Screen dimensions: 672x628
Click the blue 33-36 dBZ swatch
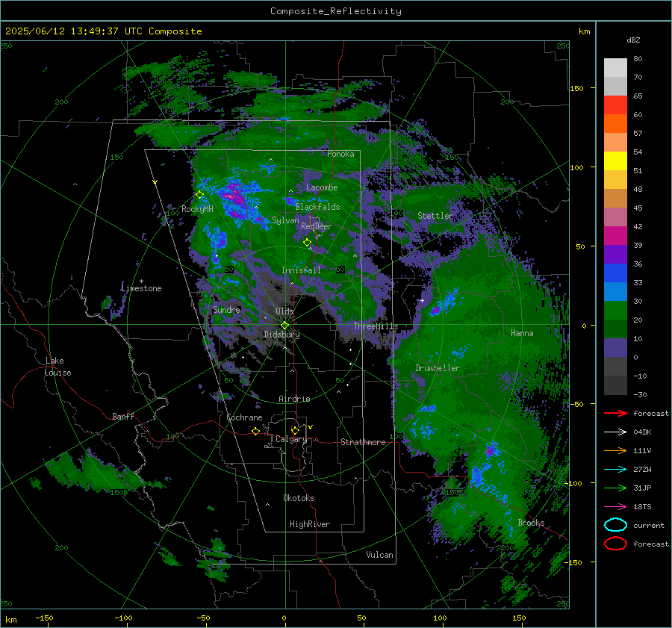(x=615, y=273)
